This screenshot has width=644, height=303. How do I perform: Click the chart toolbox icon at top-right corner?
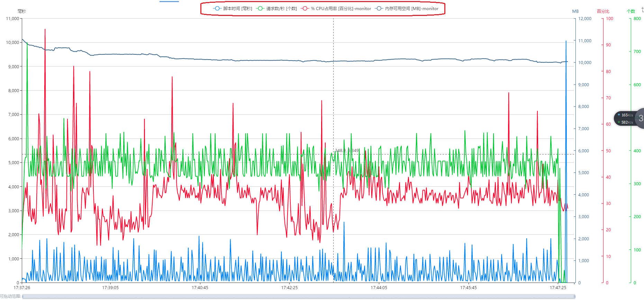(x=642, y=10)
